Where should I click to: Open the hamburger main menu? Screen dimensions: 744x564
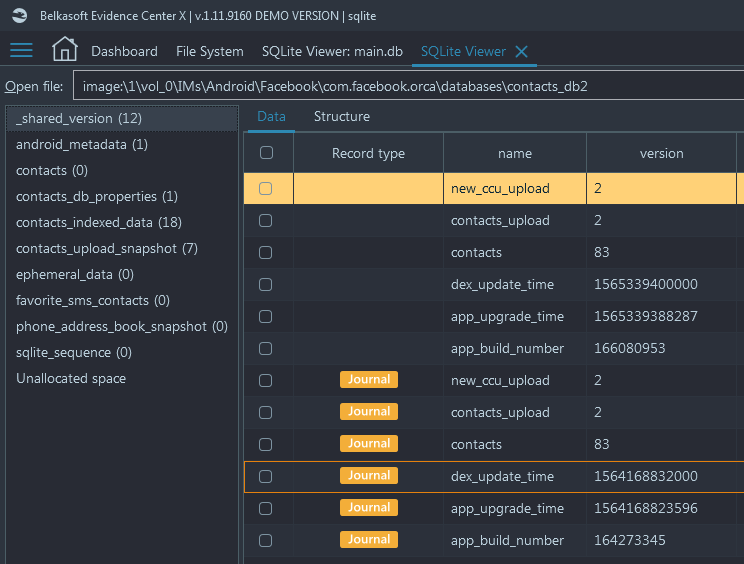21,50
